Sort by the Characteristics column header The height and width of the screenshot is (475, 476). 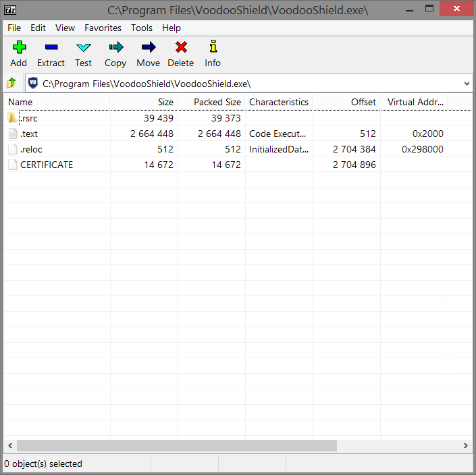click(279, 102)
